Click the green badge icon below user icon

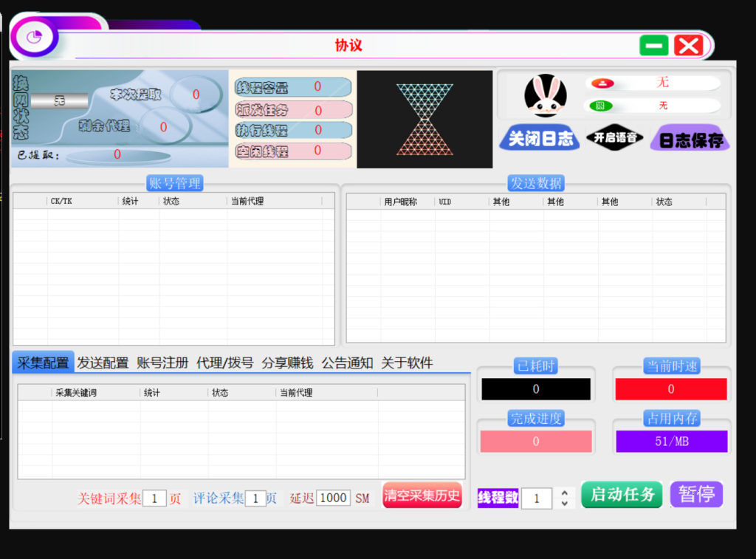coord(601,106)
